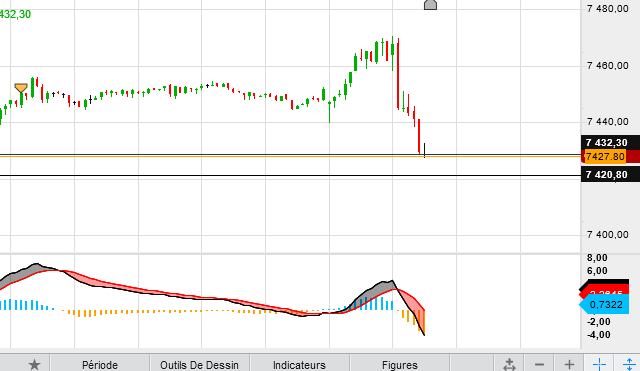Image resolution: width=640 pixels, height=371 pixels.
Task: Open the Période menu
Action: coord(100,364)
